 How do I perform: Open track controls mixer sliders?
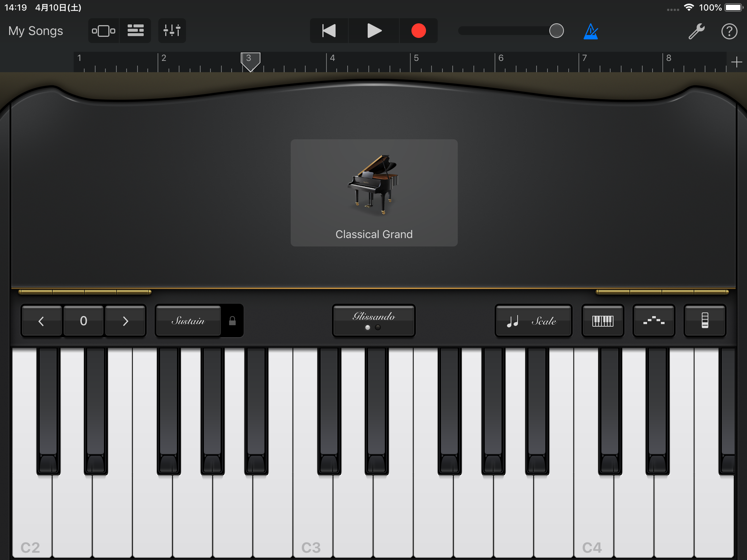(x=172, y=31)
